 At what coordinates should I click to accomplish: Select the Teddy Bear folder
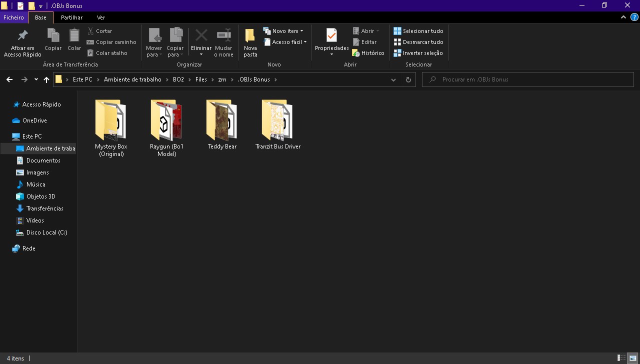222,124
